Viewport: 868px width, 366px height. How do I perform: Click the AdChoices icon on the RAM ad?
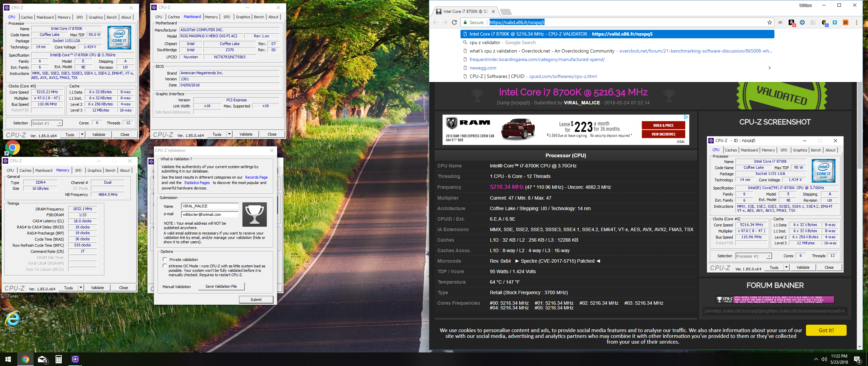686,117
